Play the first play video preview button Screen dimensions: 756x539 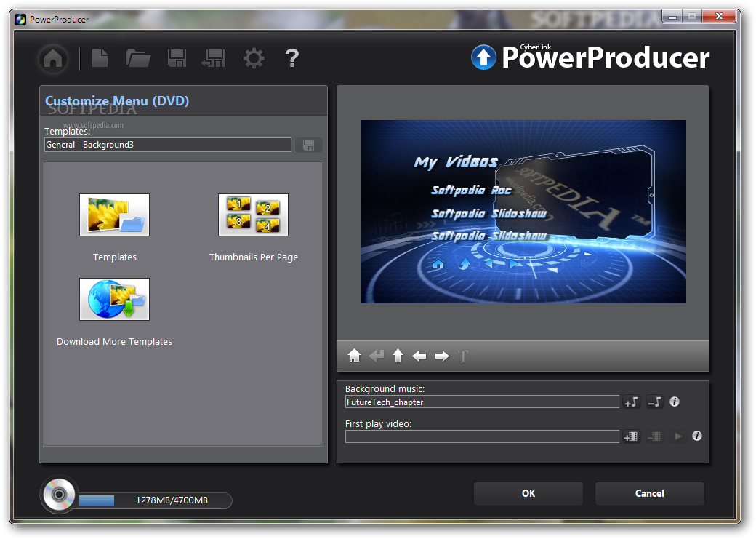678,436
